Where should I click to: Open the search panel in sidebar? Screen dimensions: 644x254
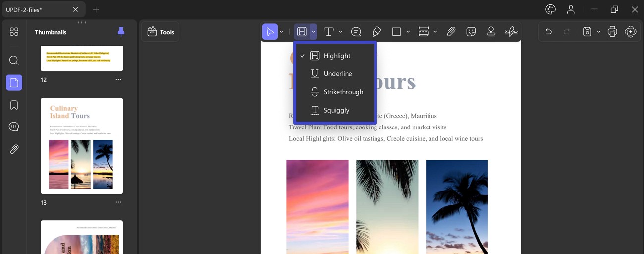(14, 61)
